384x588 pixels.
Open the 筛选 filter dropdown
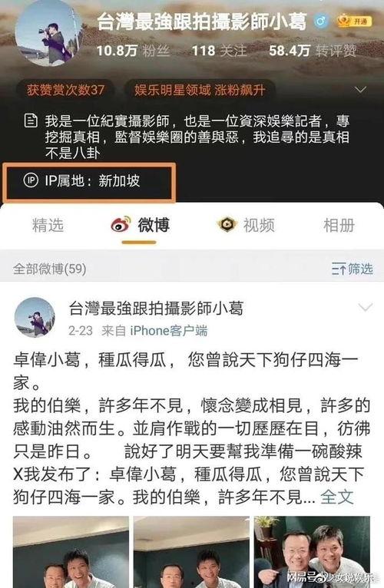(x=352, y=269)
